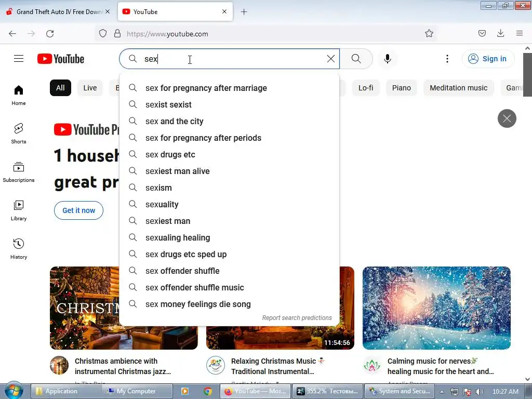Viewport: 532px width, 399px height.
Task: Open Christmas ambience channel avatar
Action: (59, 365)
